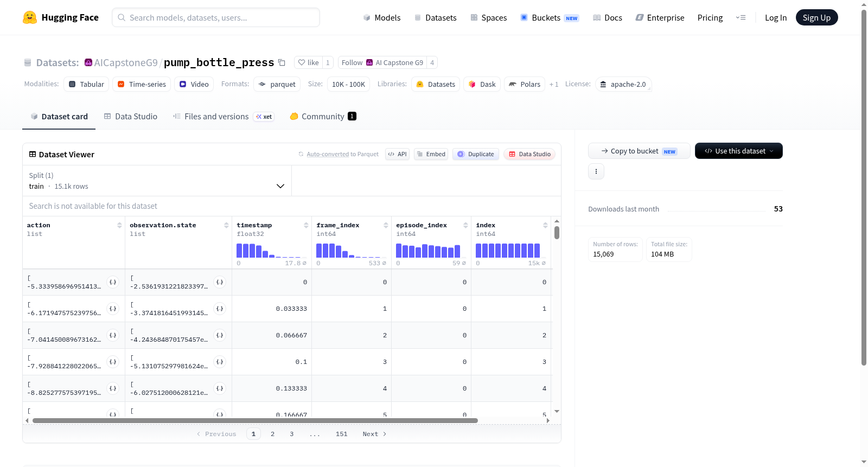Viewport: 868px width, 467px height.
Task: Copy the dataset name with the copy icon
Action: (282, 62)
